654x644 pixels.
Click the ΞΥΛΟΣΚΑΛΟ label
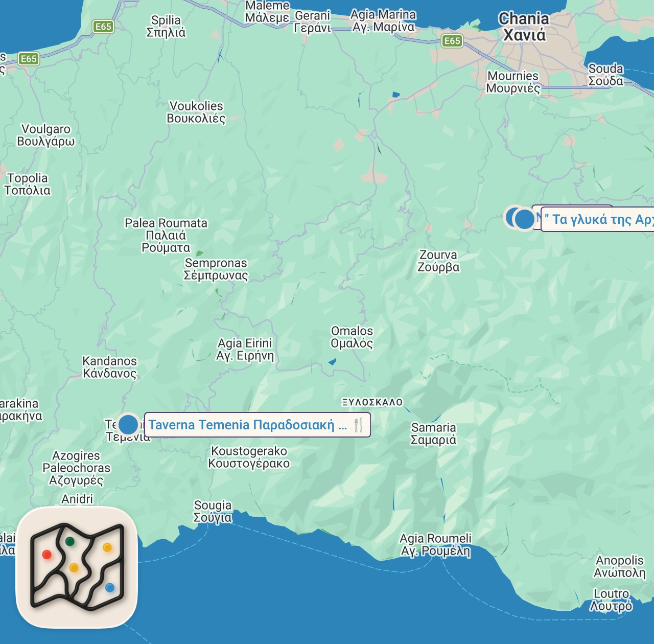[372, 402]
